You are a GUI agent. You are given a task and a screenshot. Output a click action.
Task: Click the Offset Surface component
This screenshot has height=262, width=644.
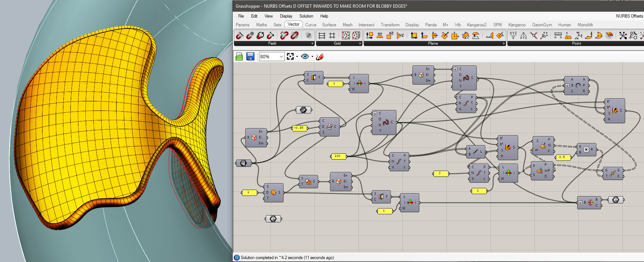point(273,192)
